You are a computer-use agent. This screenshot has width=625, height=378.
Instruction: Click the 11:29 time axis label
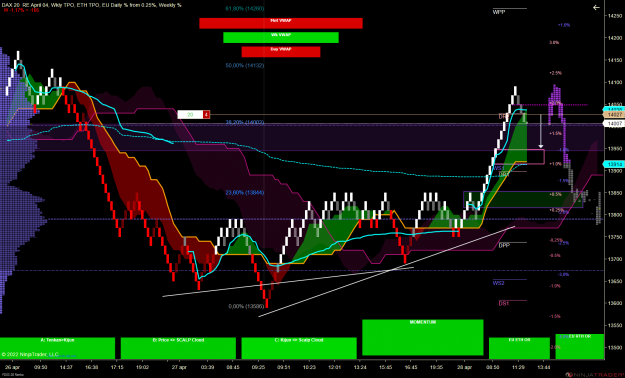click(518, 367)
